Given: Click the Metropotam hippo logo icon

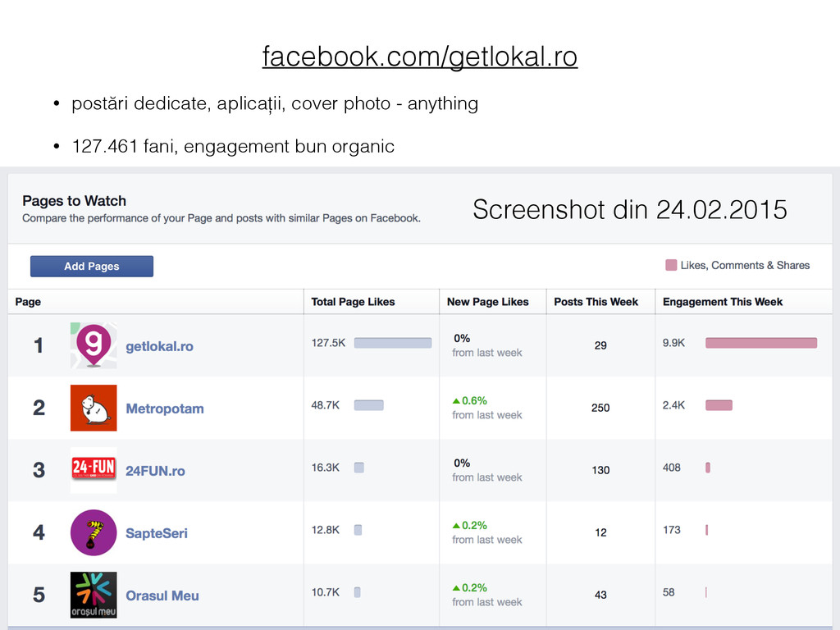Looking at the screenshot, I should point(94,408).
